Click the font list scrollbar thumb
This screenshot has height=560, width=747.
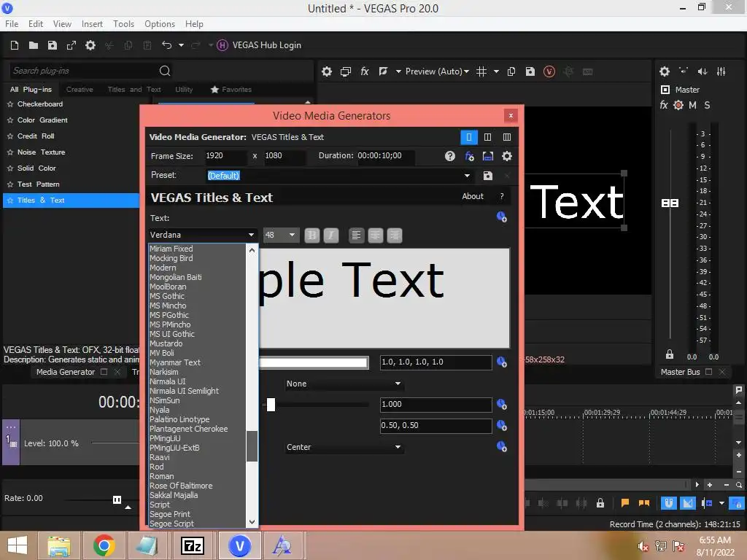point(252,446)
